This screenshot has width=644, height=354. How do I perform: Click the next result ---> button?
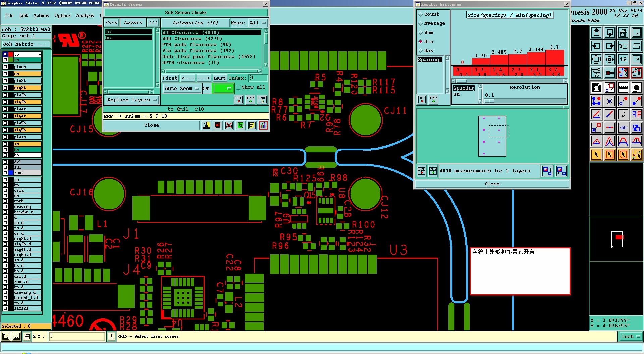204,78
